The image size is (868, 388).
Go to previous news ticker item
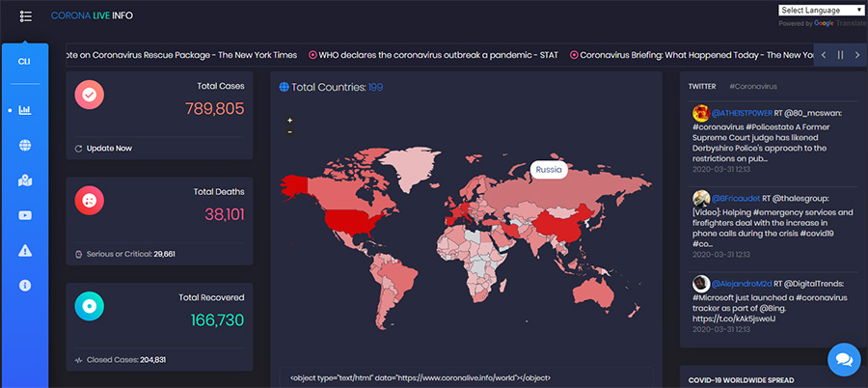coord(824,55)
